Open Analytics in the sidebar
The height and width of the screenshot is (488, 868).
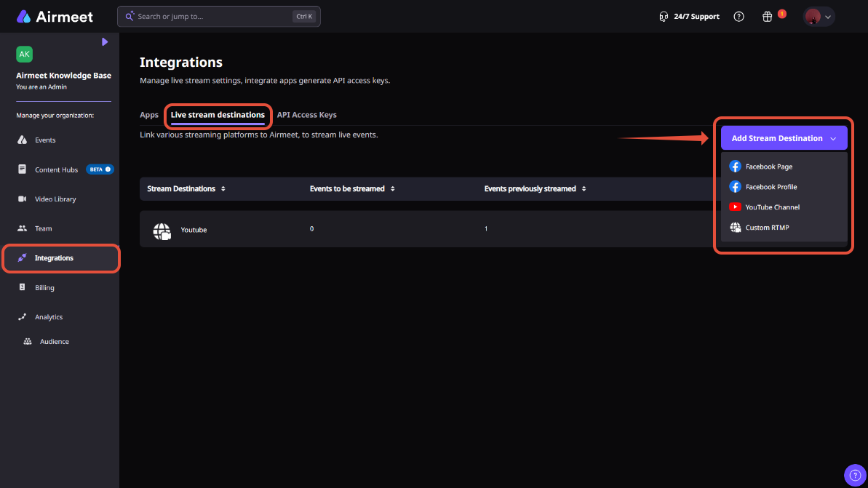(49, 317)
